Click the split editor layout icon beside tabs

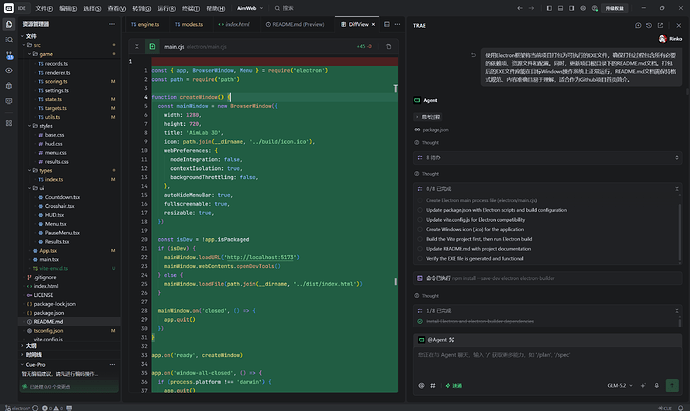point(387,24)
